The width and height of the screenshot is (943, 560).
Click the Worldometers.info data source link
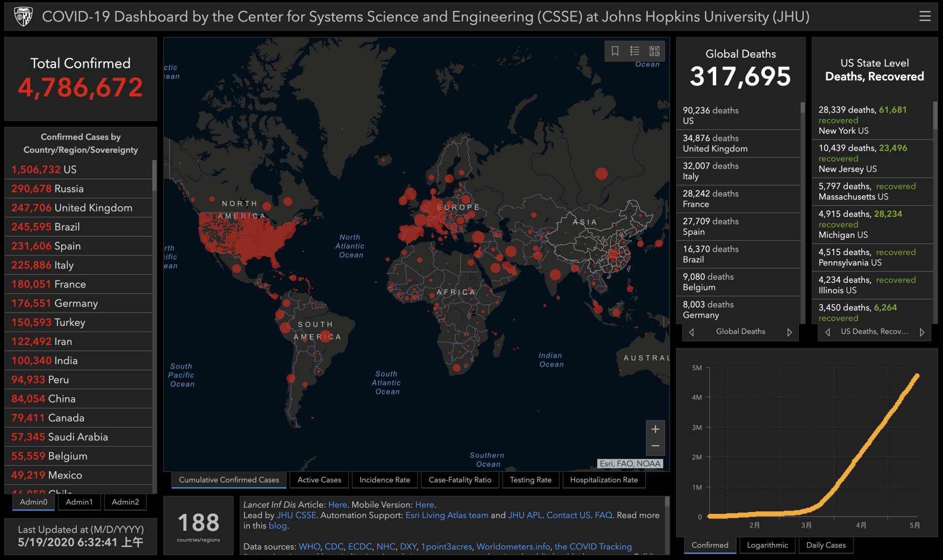513,547
